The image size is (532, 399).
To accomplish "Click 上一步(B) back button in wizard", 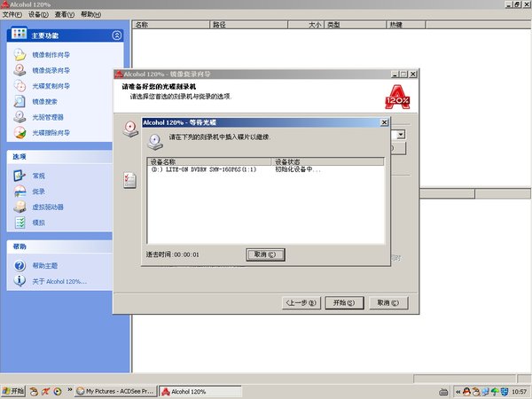I will (x=301, y=302).
